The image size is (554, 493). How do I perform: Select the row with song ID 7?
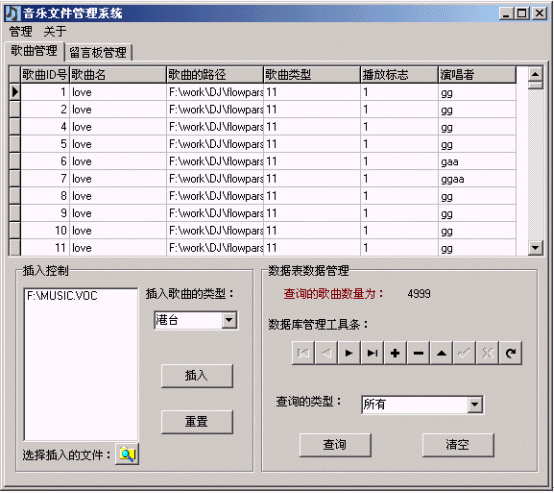[262, 179]
